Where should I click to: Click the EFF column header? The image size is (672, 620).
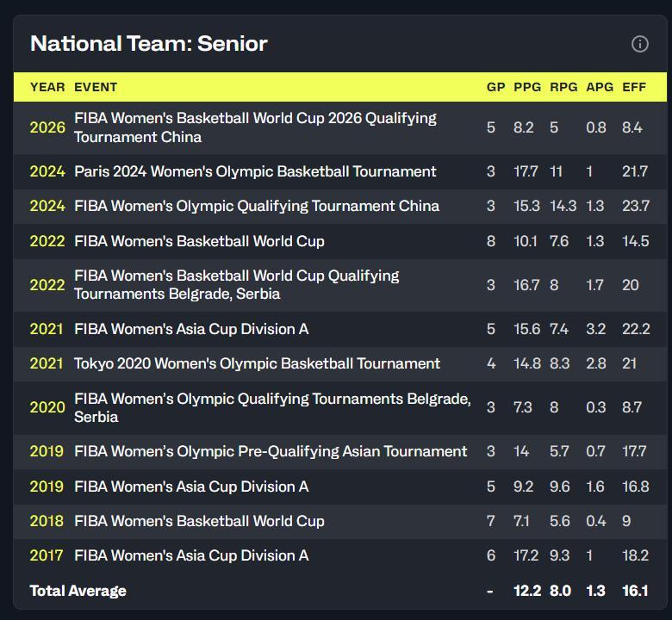pyautogui.click(x=634, y=87)
